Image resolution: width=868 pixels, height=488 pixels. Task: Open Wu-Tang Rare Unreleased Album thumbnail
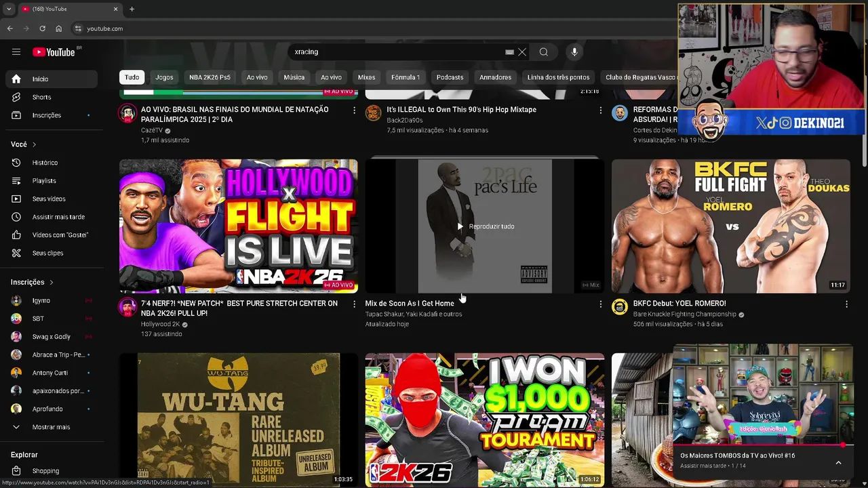click(x=239, y=420)
